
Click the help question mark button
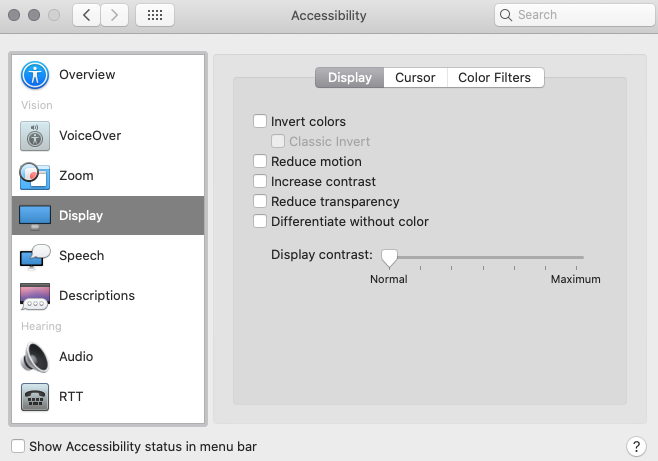[x=635, y=446]
